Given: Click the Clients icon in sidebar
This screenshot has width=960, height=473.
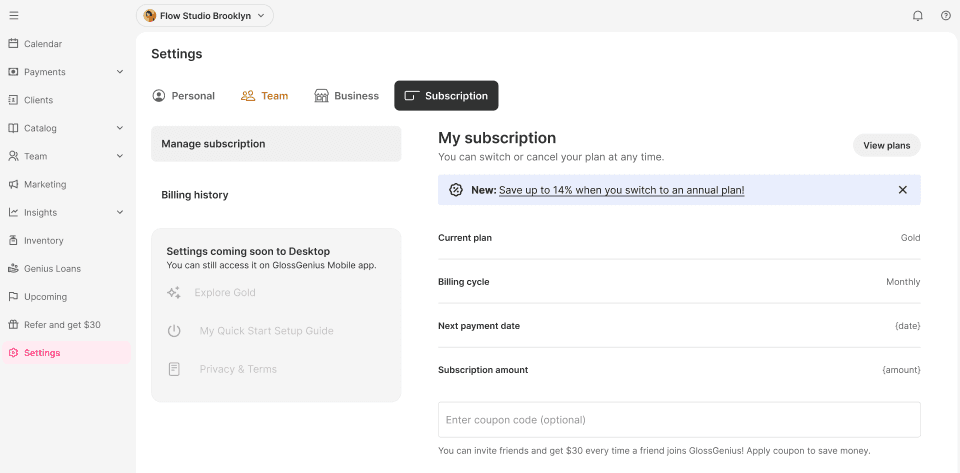Looking at the screenshot, I should pyautogui.click(x=13, y=100).
